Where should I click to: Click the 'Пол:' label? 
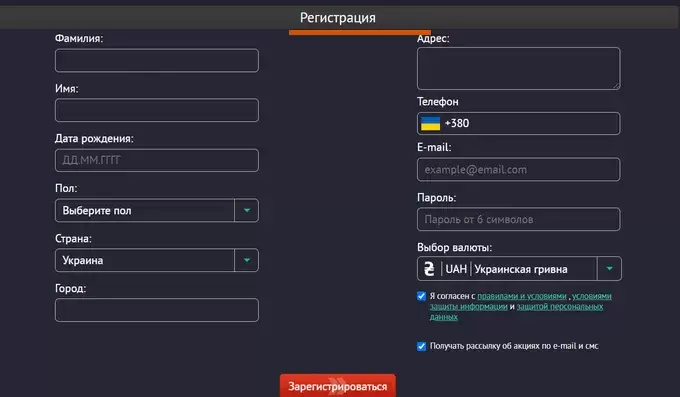[x=66, y=189]
